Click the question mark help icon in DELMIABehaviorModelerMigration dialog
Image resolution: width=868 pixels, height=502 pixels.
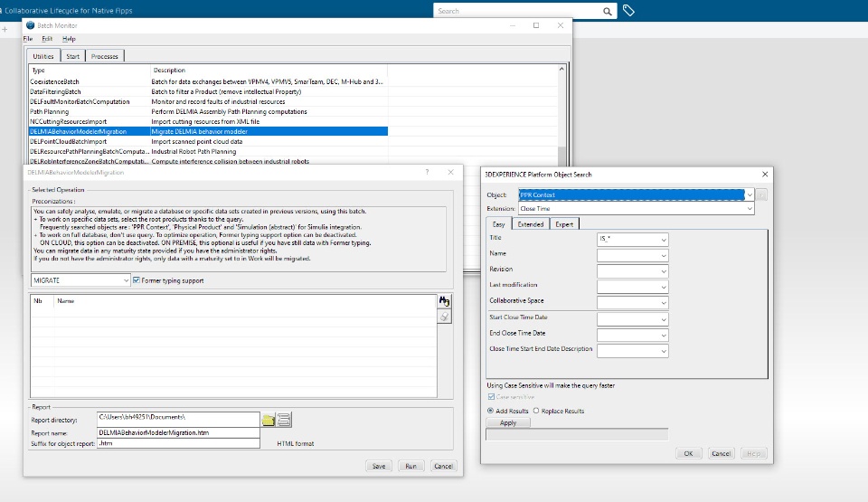click(427, 173)
